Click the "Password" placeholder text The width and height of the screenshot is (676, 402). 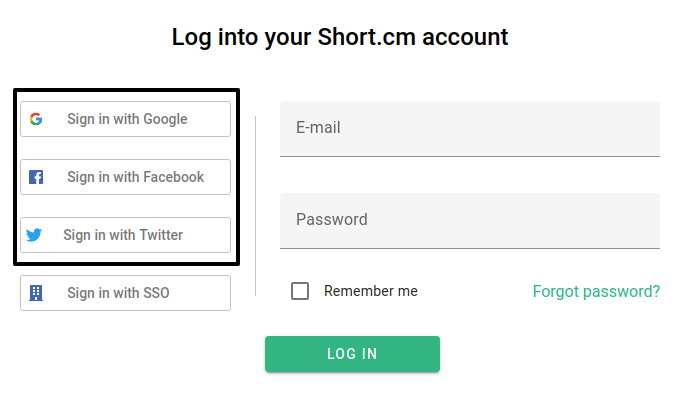pyautogui.click(x=332, y=220)
